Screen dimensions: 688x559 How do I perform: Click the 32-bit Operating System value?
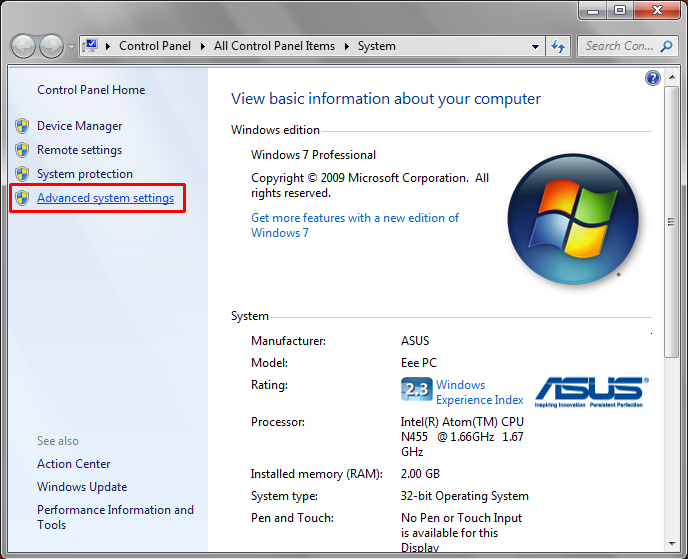click(x=464, y=496)
